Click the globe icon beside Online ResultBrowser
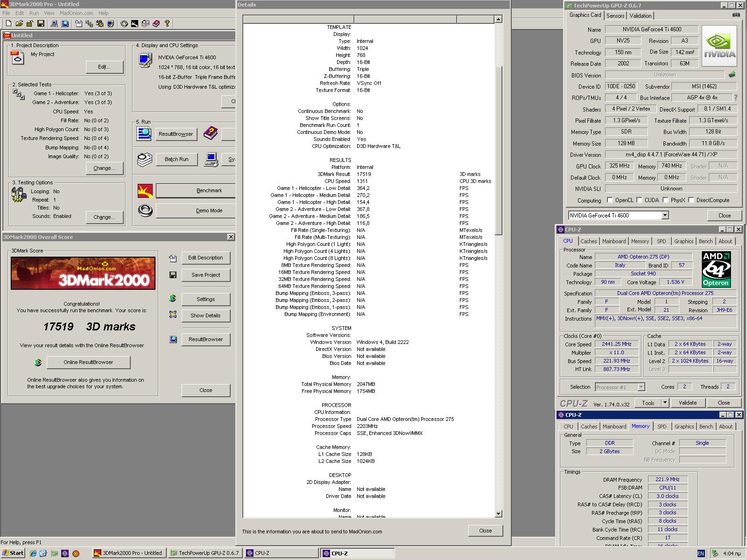This screenshot has height=560, width=747. tap(38, 362)
